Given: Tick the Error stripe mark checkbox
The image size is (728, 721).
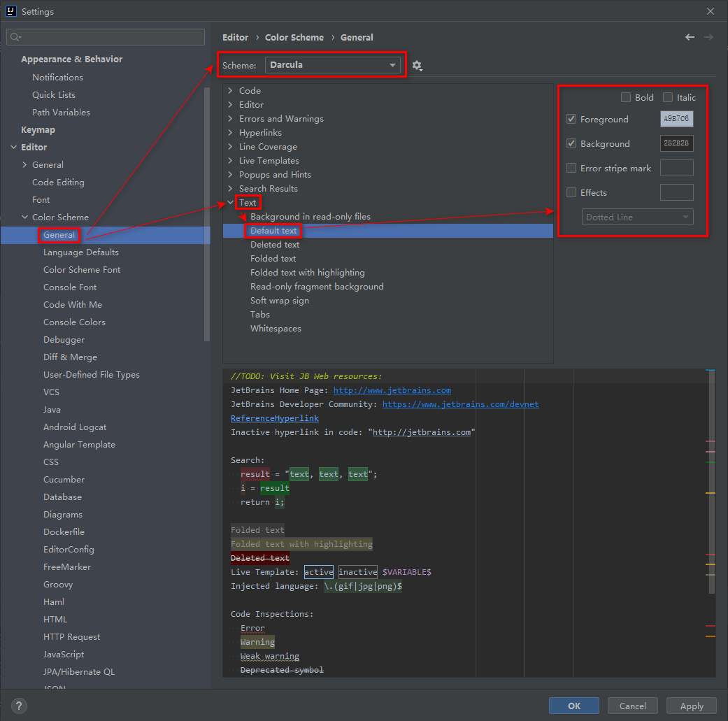Looking at the screenshot, I should [571, 168].
